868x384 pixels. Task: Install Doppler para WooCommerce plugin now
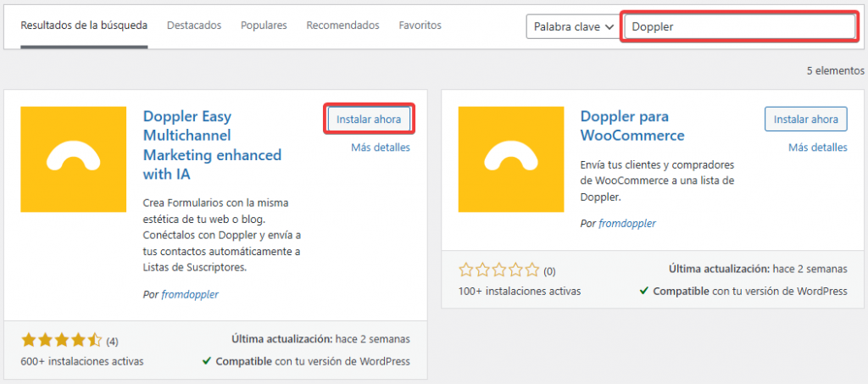(x=806, y=119)
